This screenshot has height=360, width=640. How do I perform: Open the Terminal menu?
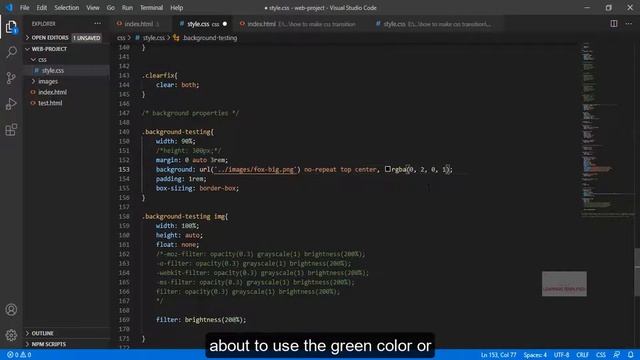151,8
